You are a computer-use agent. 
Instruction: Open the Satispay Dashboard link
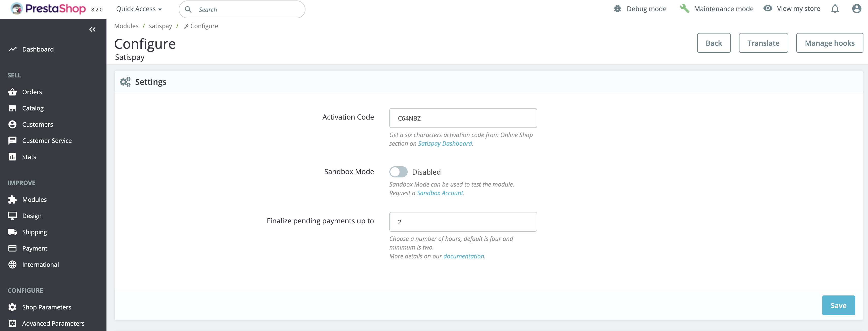[445, 143]
